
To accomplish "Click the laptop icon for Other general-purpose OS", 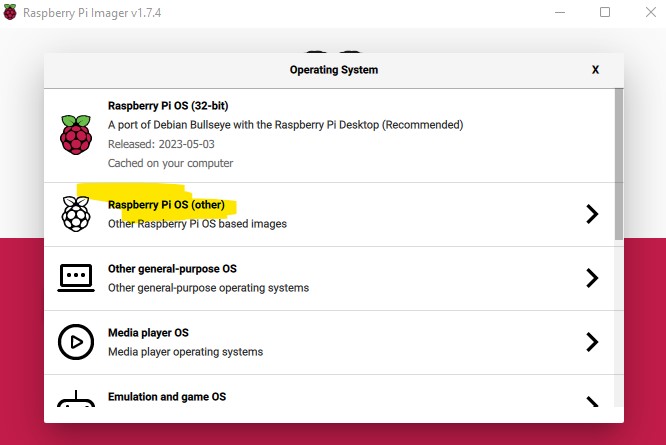I will (x=76, y=278).
